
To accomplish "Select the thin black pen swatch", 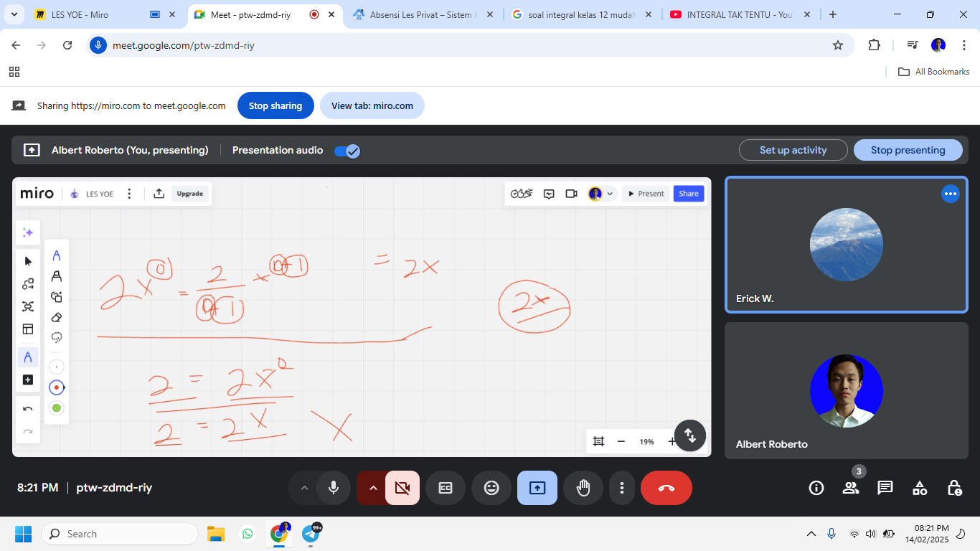I will (x=57, y=367).
